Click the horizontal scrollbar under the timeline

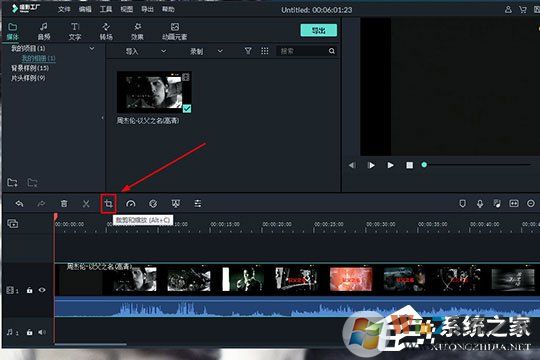(91, 344)
